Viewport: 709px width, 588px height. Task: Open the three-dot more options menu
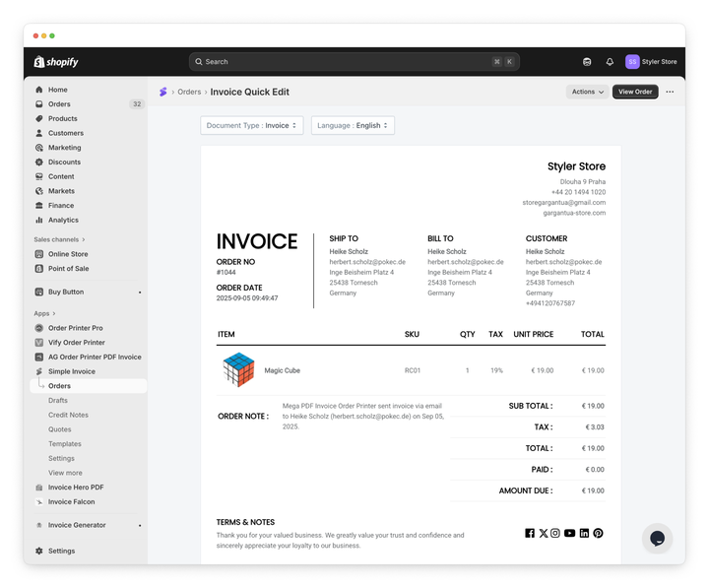670,92
